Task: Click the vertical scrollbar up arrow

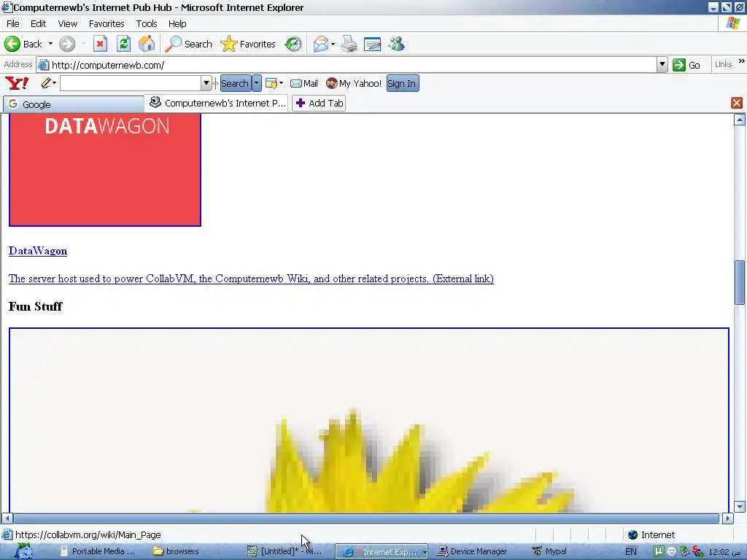Action: tap(740, 120)
